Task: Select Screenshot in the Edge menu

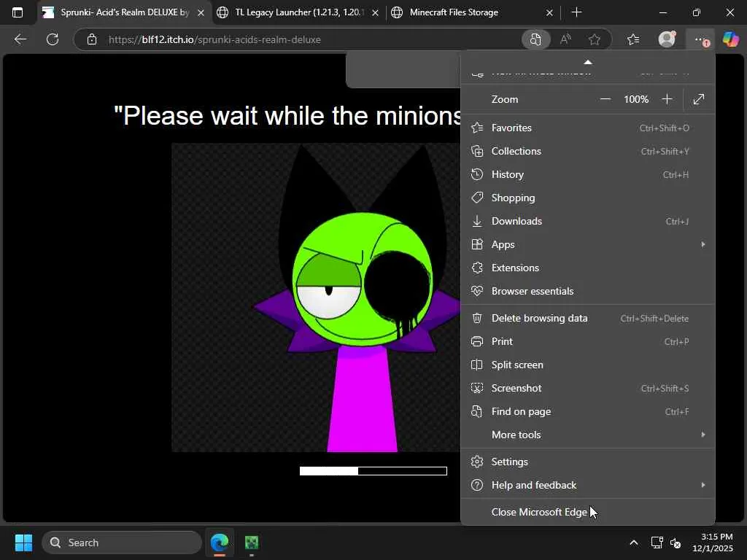Action: 587,388
